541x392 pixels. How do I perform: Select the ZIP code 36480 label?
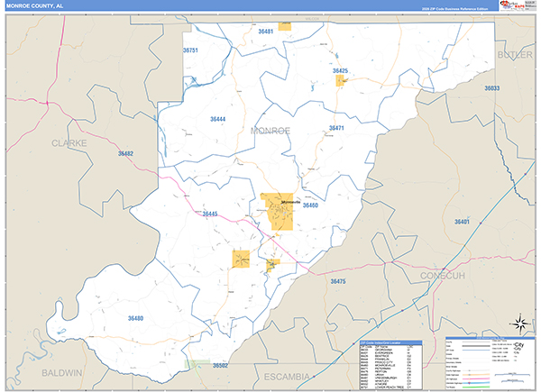(135, 318)
